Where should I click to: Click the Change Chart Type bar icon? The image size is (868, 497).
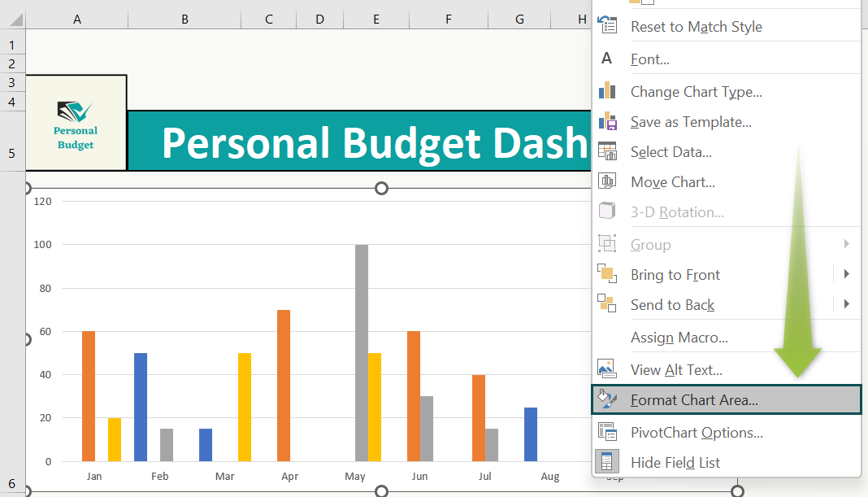point(607,89)
